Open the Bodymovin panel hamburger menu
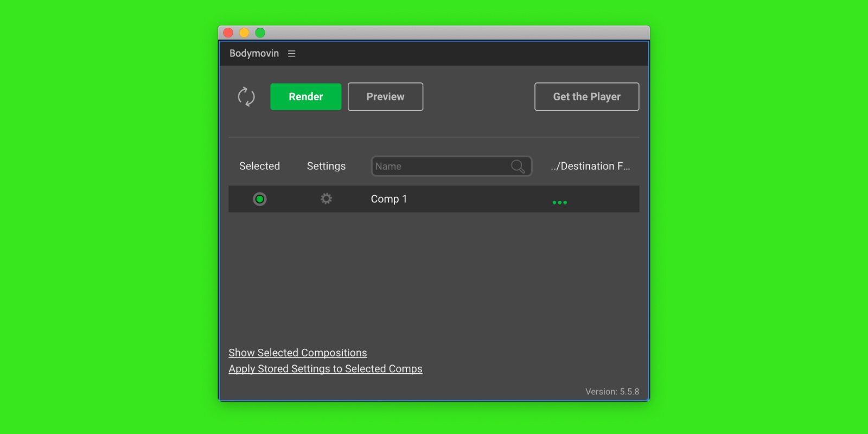This screenshot has width=868, height=434. point(291,54)
